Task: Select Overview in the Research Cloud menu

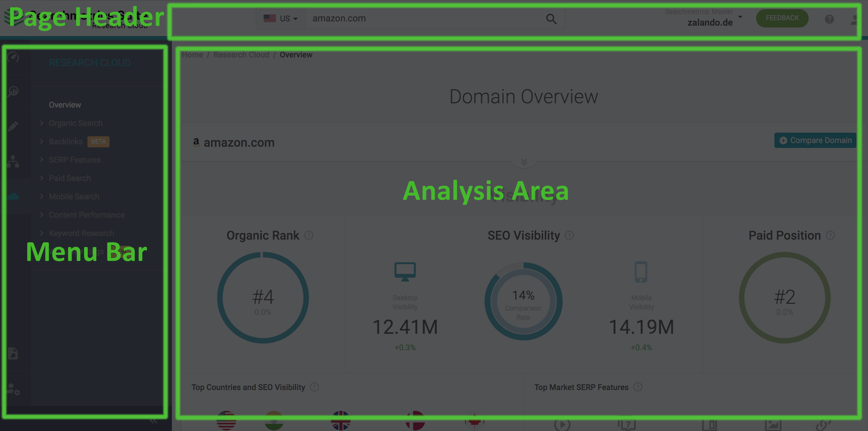Action: (65, 105)
